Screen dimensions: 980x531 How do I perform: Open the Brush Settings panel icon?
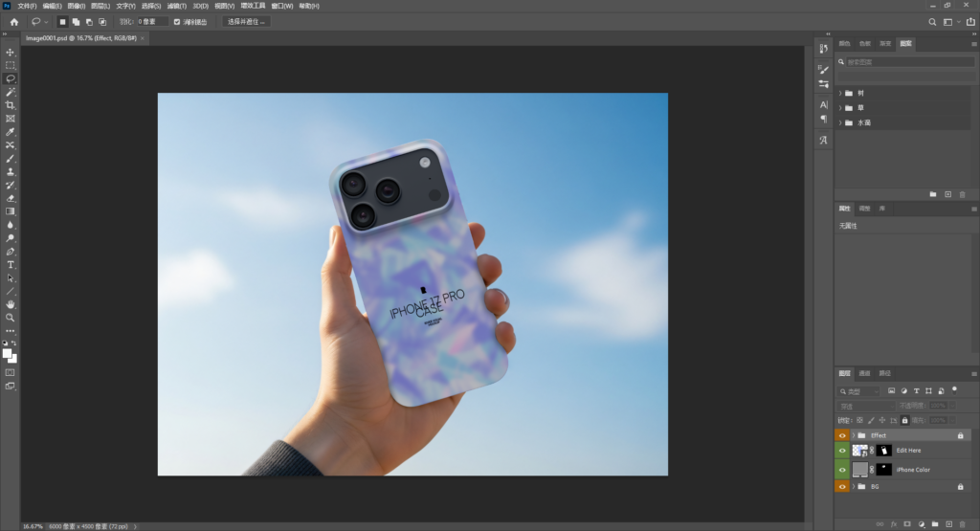click(824, 69)
